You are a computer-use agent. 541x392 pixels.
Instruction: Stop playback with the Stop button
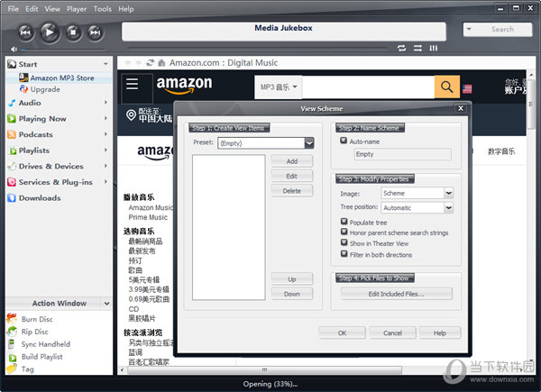click(x=74, y=32)
